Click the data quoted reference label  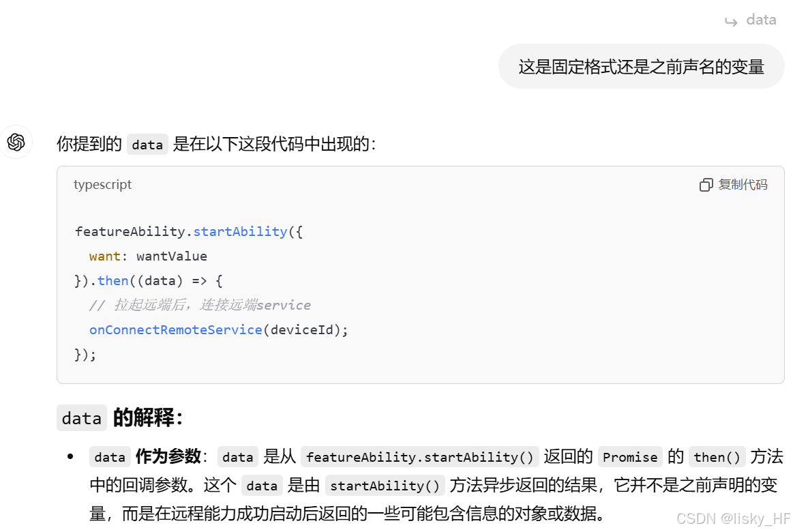coord(761,20)
